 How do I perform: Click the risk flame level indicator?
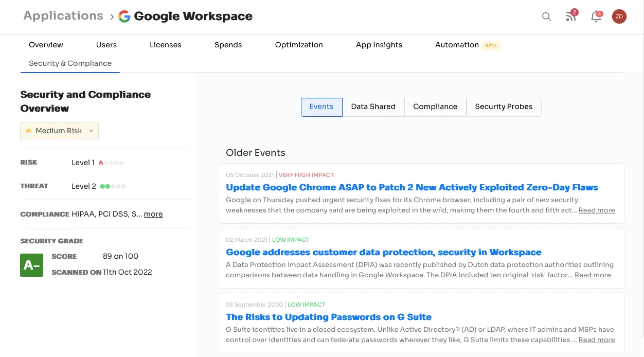click(x=111, y=163)
